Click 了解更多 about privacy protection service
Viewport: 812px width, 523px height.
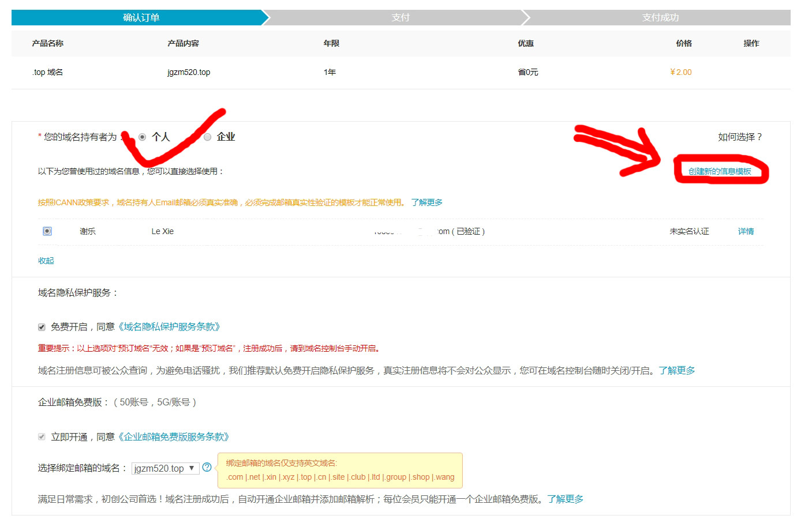(678, 370)
